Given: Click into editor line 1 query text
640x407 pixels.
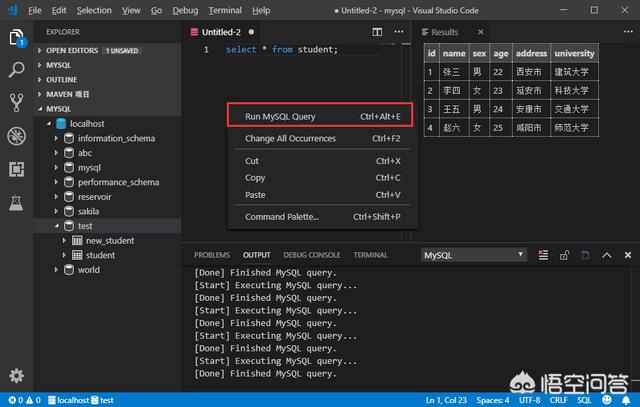Looking at the screenshot, I should point(282,50).
